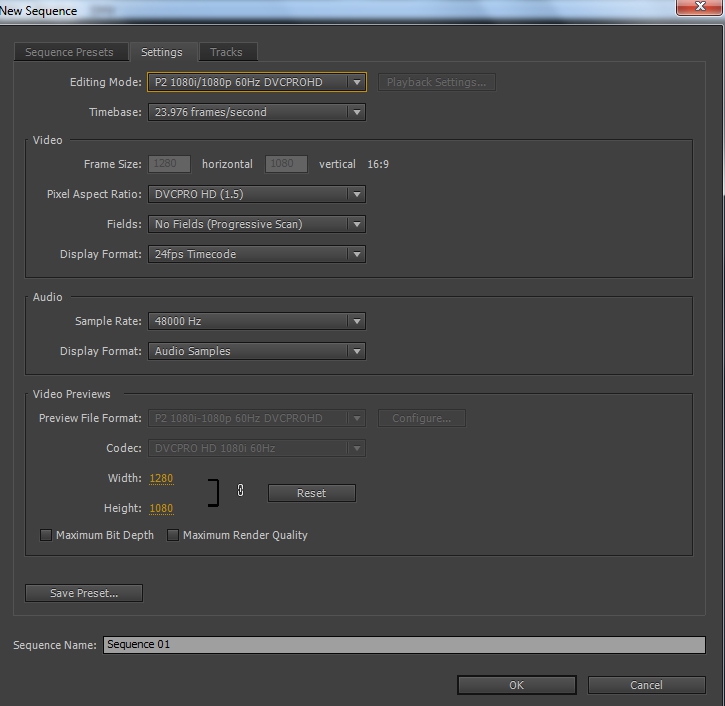Click the preview Height value 1080
Screen dimensions: 725x706
(x=161, y=509)
